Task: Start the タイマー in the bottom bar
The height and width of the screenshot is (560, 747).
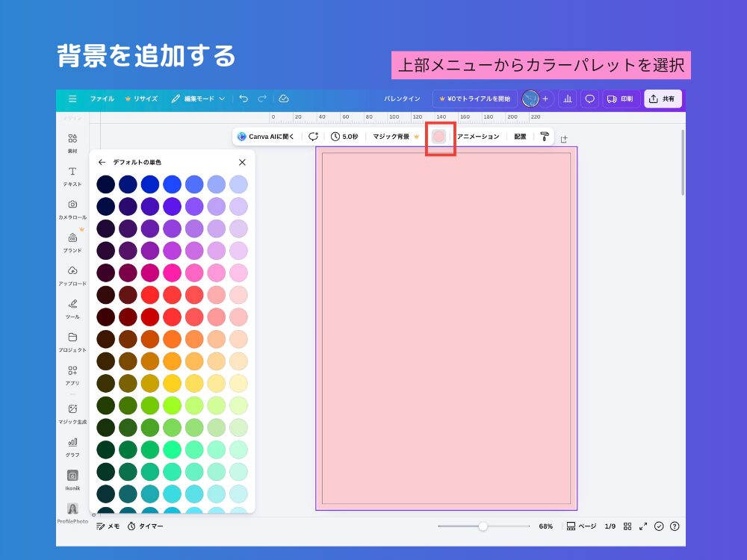Action: coord(143,526)
